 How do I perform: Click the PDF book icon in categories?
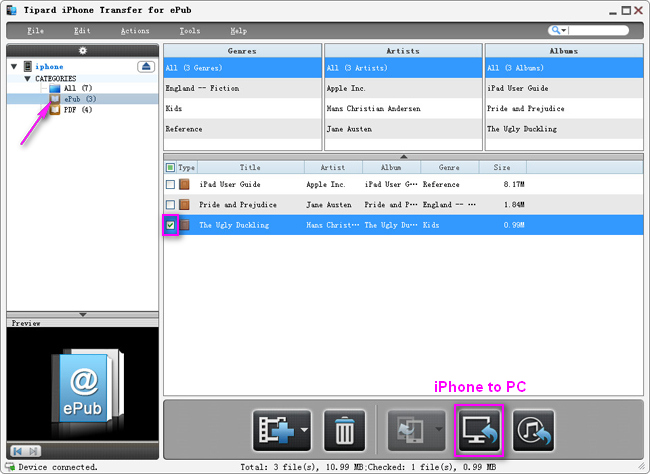[55, 110]
